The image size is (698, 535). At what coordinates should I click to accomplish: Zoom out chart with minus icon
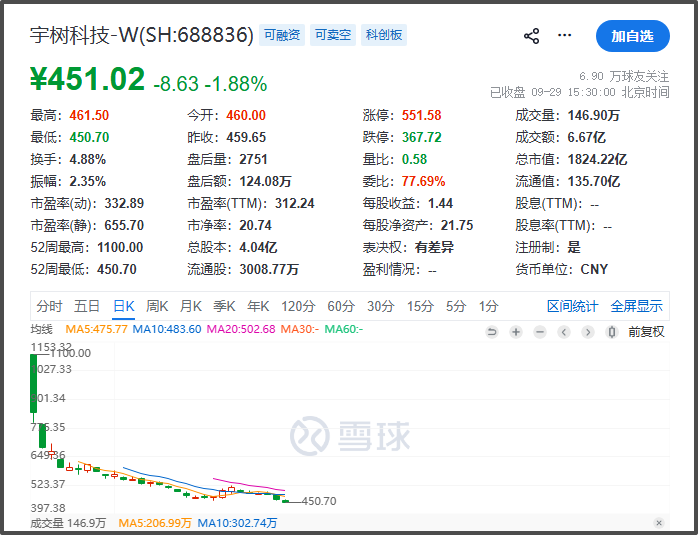540,332
